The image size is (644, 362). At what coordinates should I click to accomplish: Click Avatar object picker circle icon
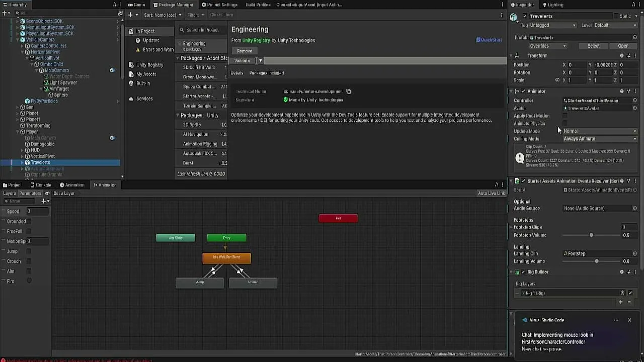point(635,108)
